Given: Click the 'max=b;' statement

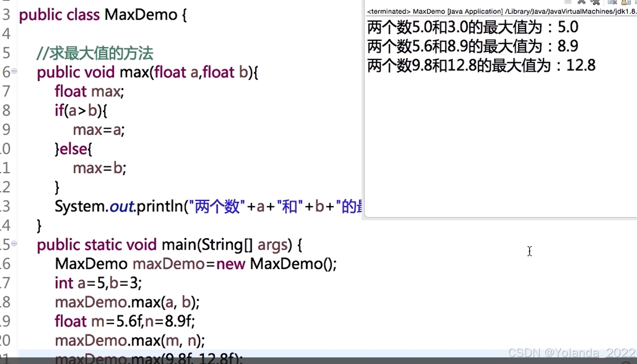Looking at the screenshot, I should tap(100, 168).
